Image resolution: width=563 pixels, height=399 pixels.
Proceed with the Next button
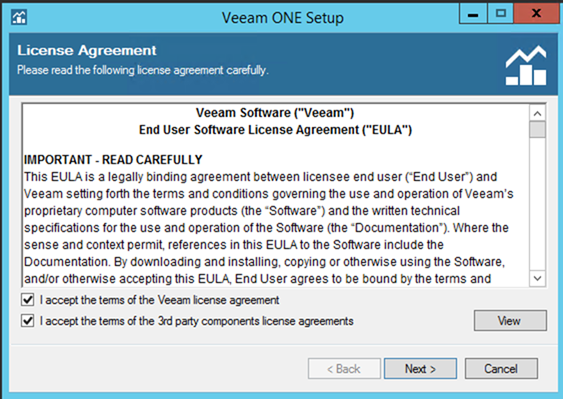420,368
